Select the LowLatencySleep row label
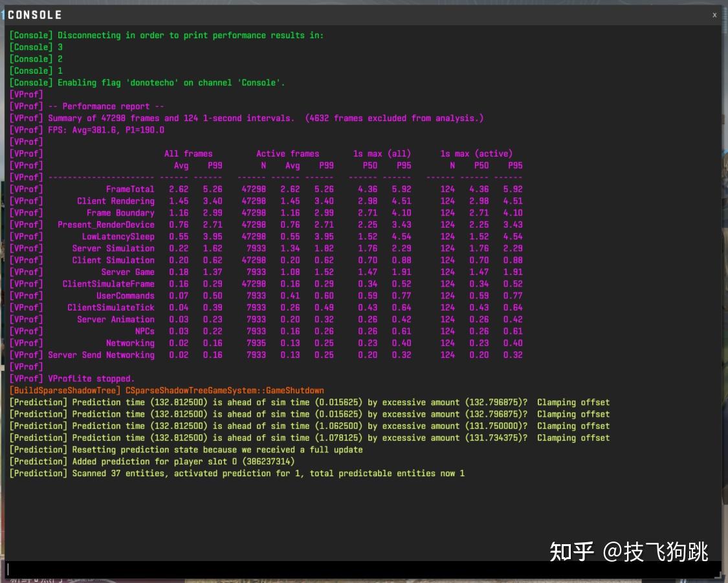 [x=118, y=236]
